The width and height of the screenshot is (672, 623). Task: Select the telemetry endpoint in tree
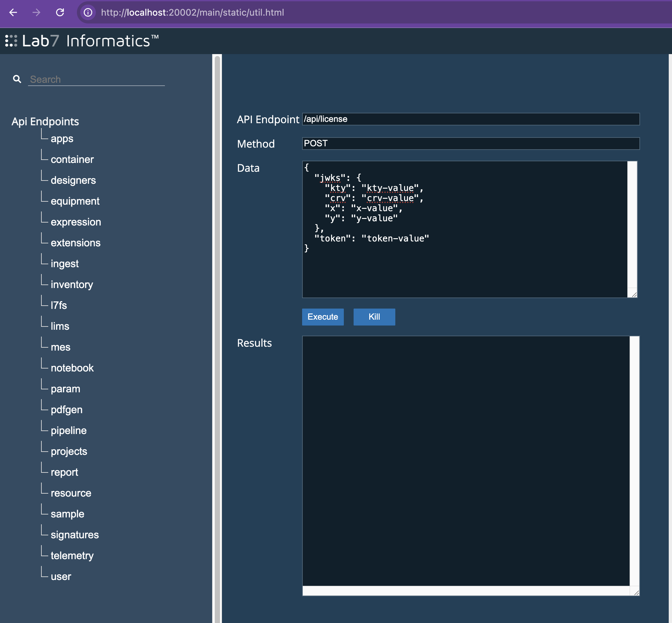72,556
